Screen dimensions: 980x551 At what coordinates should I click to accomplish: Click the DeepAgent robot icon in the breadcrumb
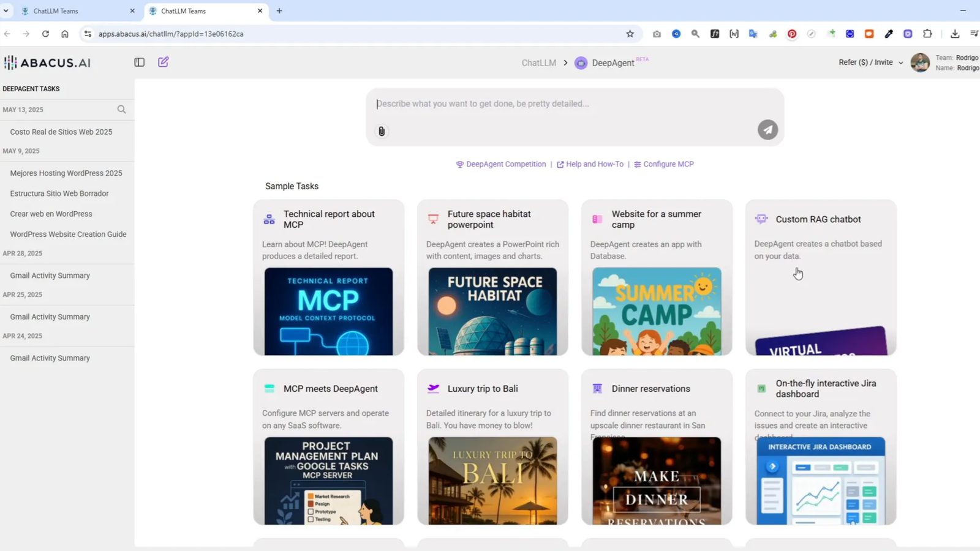580,62
